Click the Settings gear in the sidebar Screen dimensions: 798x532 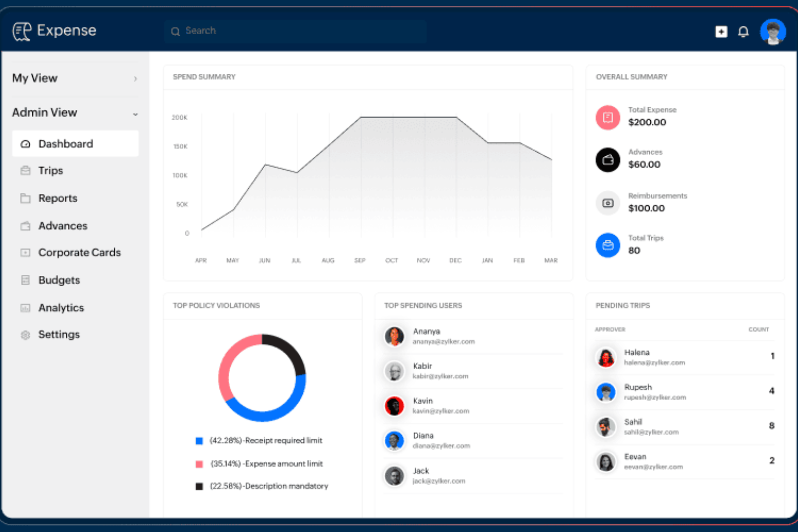25,334
